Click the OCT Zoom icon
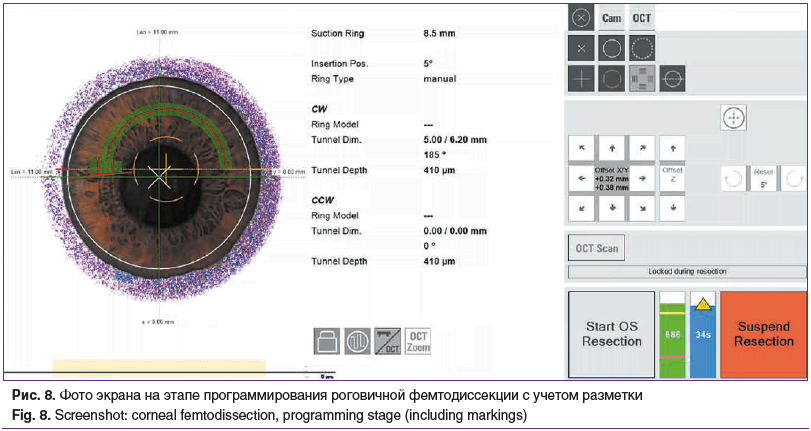This screenshot has width=811, height=431. click(420, 340)
